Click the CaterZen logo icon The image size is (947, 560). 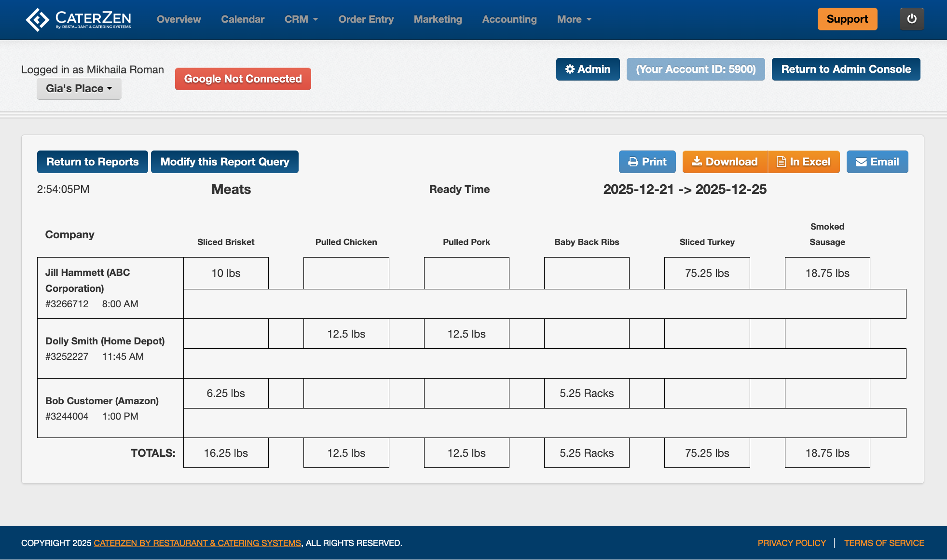37,20
